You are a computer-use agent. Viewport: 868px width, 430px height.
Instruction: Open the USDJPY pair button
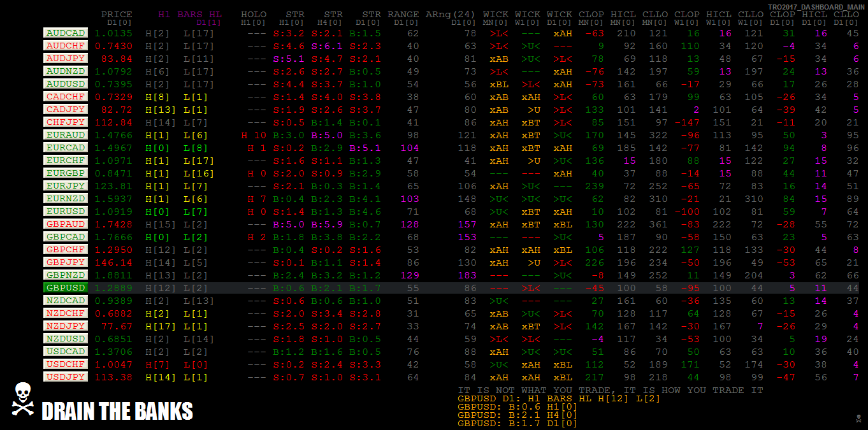click(66, 376)
